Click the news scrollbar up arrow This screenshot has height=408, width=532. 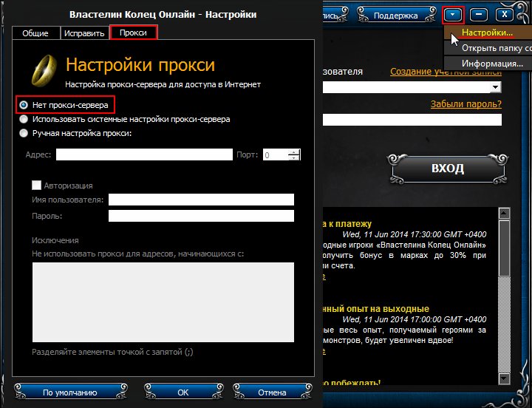pyautogui.click(x=504, y=214)
